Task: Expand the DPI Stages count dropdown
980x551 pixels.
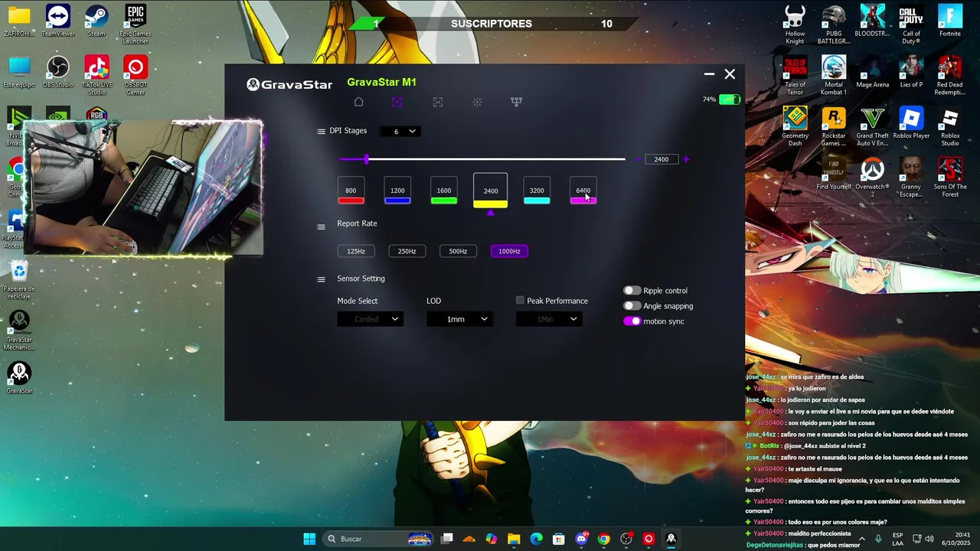Action: tap(400, 131)
